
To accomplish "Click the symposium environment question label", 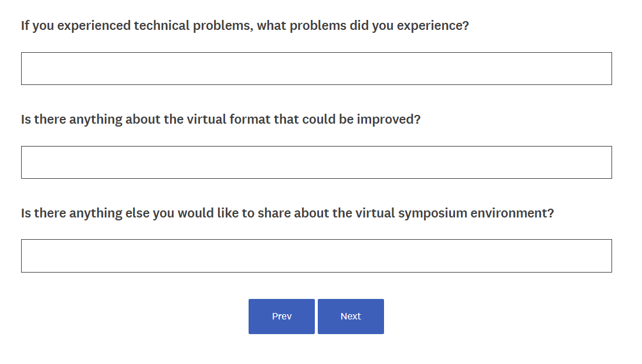I will pyautogui.click(x=287, y=213).
